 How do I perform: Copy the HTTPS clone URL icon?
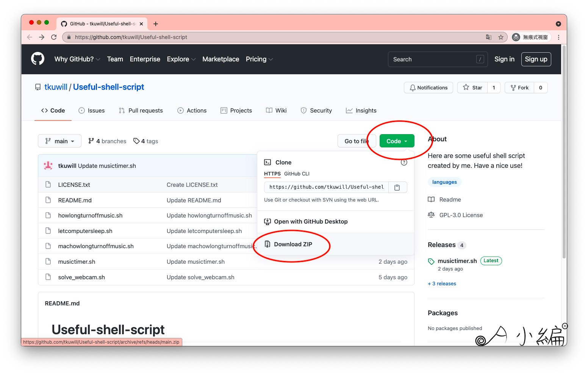coord(397,187)
